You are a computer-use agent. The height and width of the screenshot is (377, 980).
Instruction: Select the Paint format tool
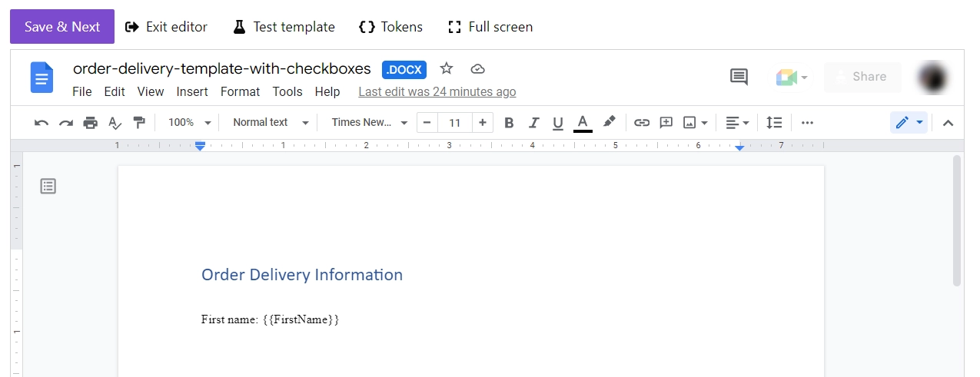click(139, 123)
